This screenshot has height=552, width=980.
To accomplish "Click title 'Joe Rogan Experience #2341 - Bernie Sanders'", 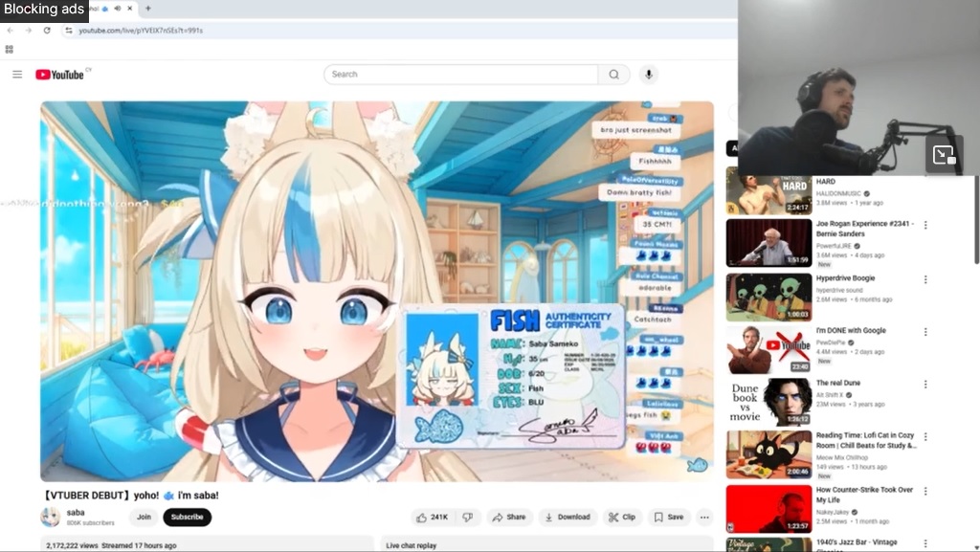I will point(865,229).
